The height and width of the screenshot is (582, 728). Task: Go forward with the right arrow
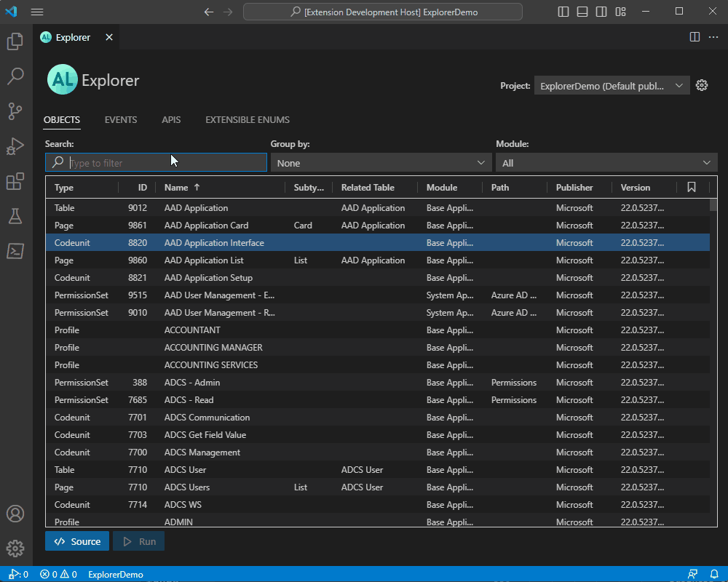tap(228, 12)
